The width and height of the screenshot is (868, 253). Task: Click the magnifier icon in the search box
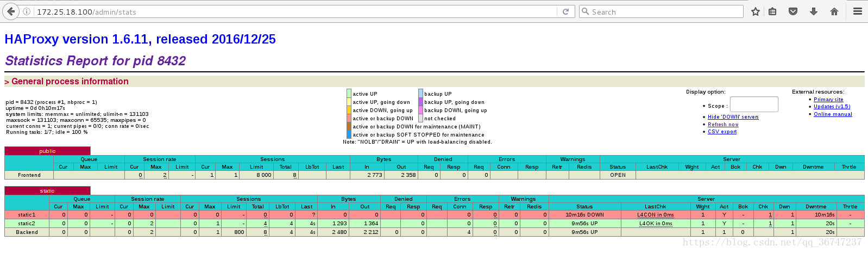point(585,11)
